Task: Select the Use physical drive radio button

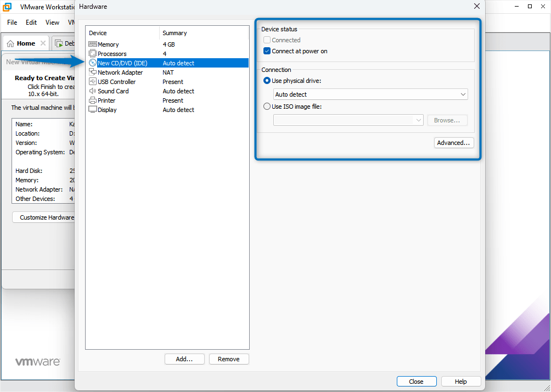Action: click(266, 80)
